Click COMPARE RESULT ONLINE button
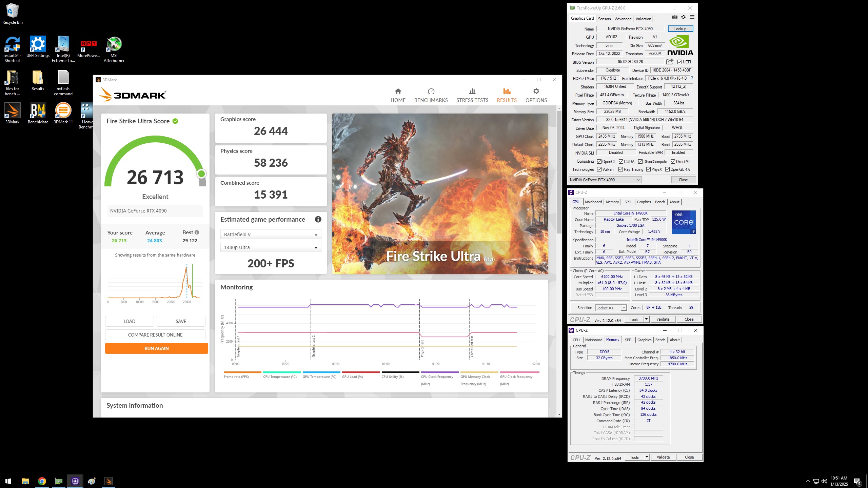868x488 pixels. [155, 335]
